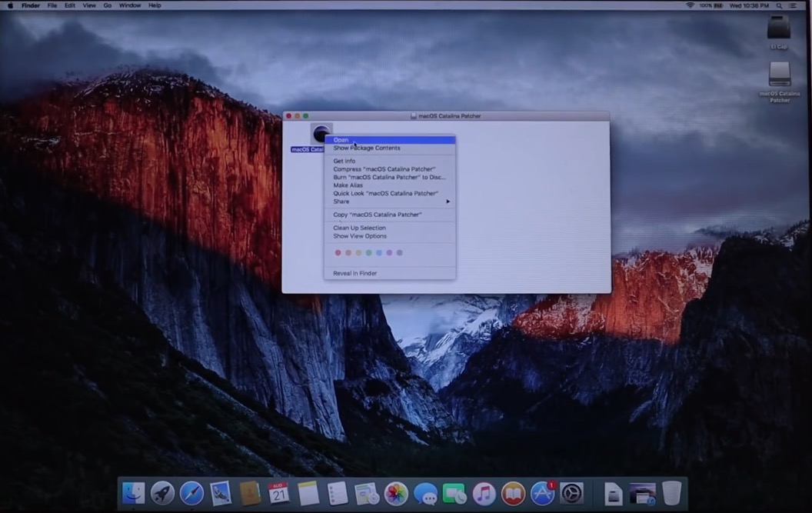Launch Photos from the Dock
This screenshot has width=812, height=513.
(396, 493)
